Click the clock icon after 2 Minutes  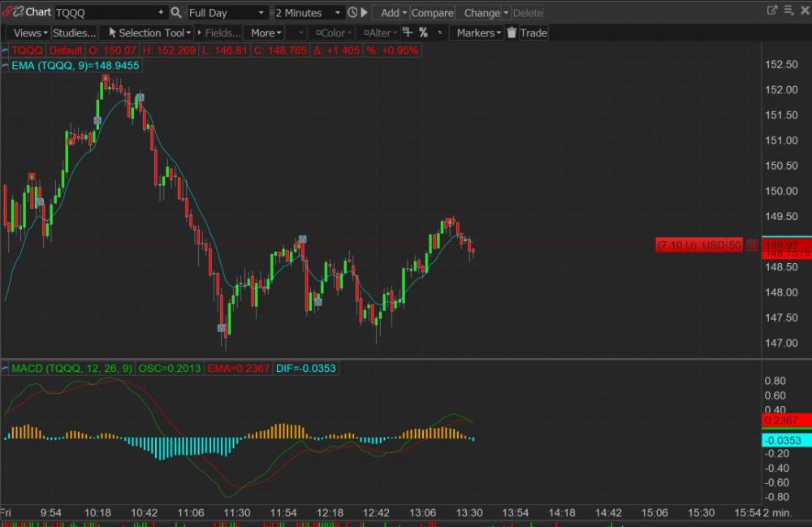[352, 12]
